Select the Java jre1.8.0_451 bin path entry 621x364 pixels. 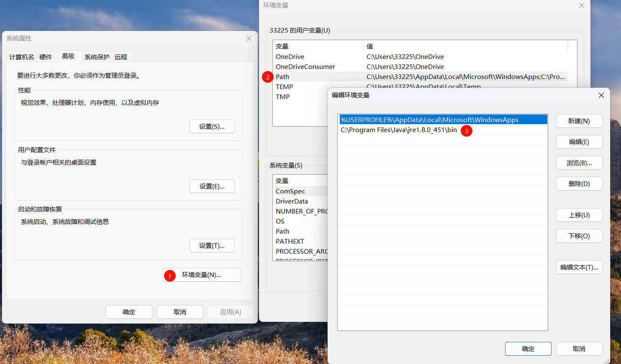point(398,130)
